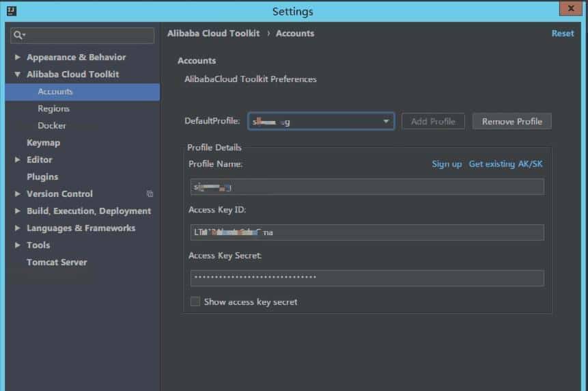
Task: Open Regions under Alibaba Cloud Toolkit
Action: point(54,109)
